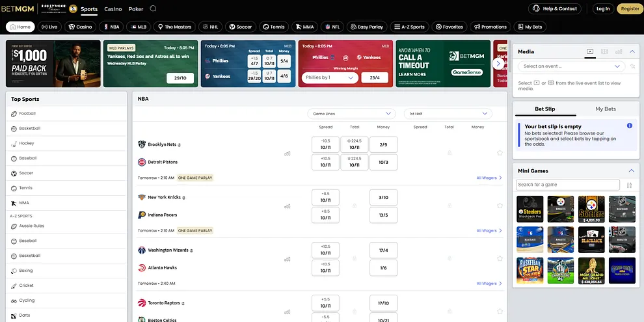Open Aussie Rules in A-Z Sports
Screen dimensions: 644x322
click(66, 226)
